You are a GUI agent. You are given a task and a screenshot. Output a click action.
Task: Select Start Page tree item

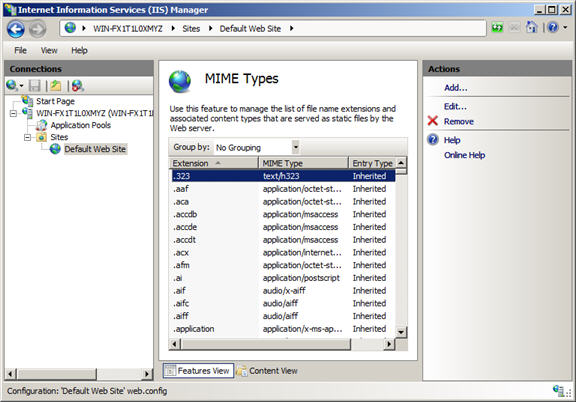point(55,101)
